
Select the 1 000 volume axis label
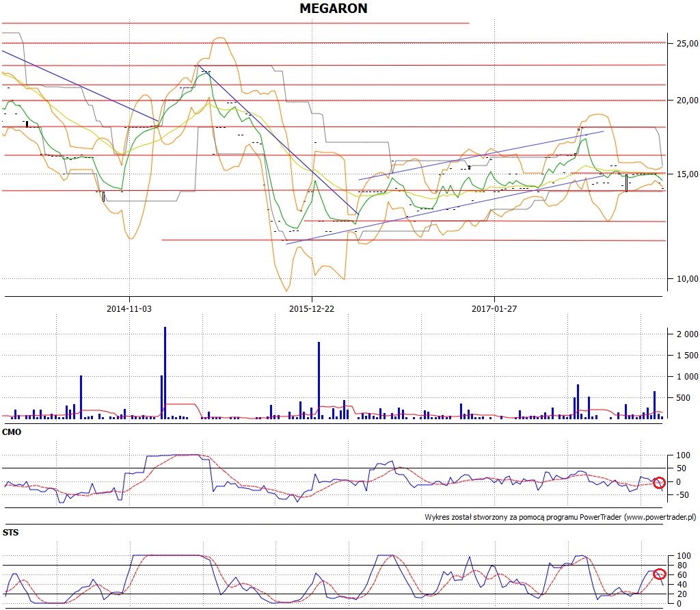pos(688,376)
